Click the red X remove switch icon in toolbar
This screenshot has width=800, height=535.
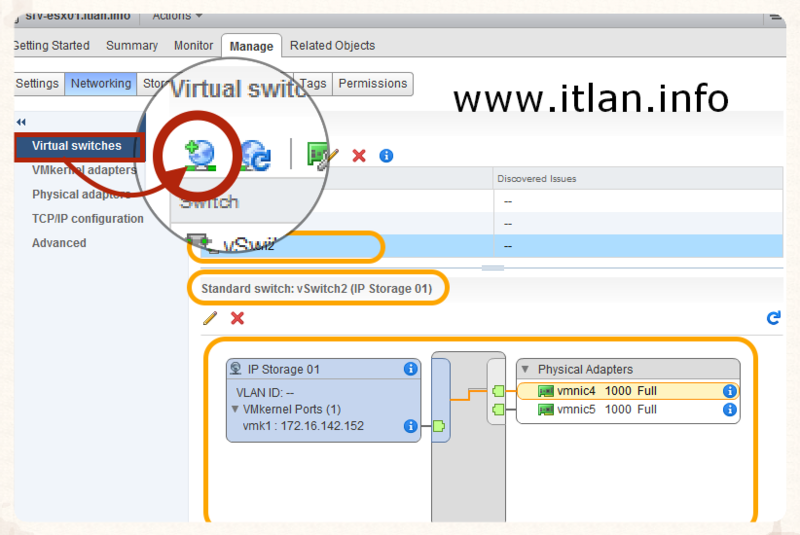click(359, 156)
